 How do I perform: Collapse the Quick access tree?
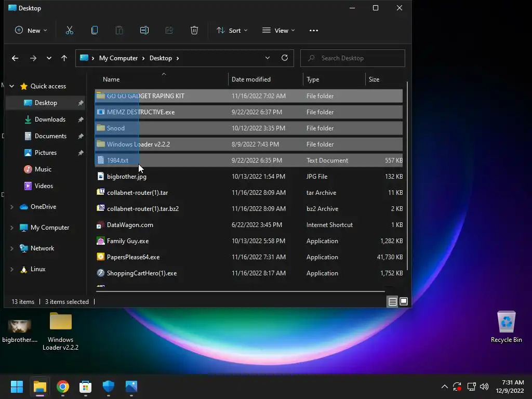point(12,86)
